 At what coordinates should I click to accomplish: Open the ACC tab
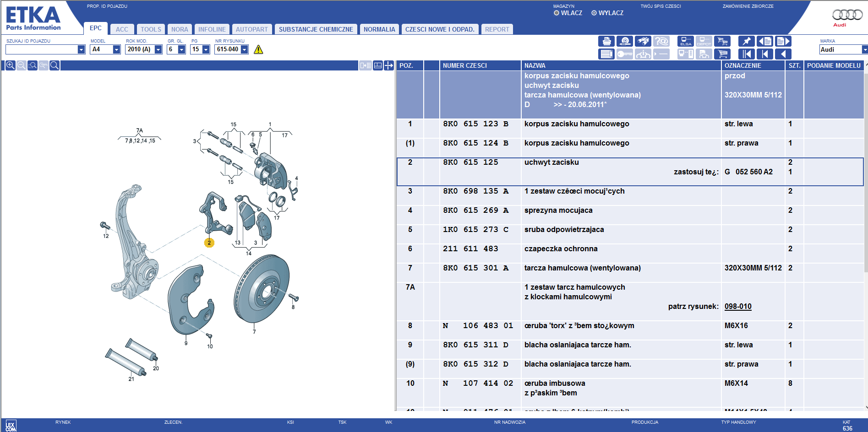122,29
